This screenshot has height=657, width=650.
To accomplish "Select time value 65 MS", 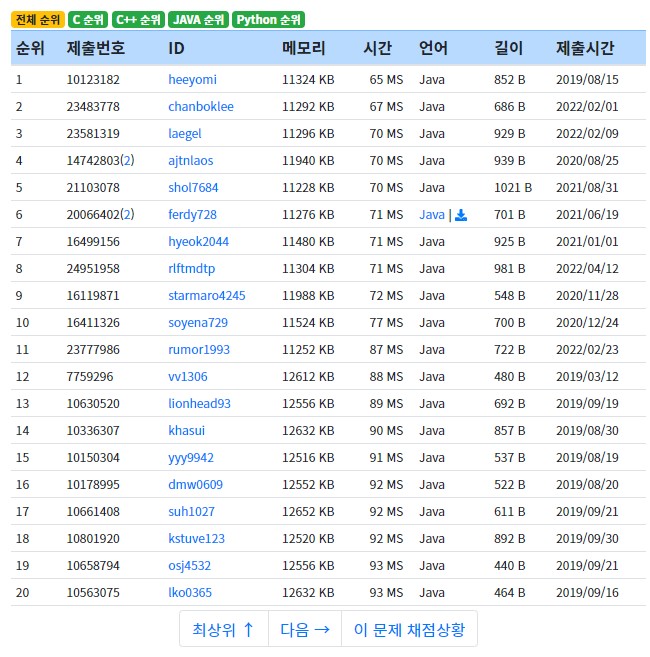I will point(386,80).
